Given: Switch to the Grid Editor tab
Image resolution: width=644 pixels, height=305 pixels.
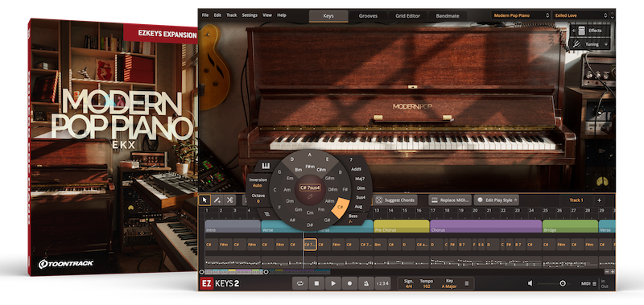Looking at the screenshot, I should click(408, 16).
